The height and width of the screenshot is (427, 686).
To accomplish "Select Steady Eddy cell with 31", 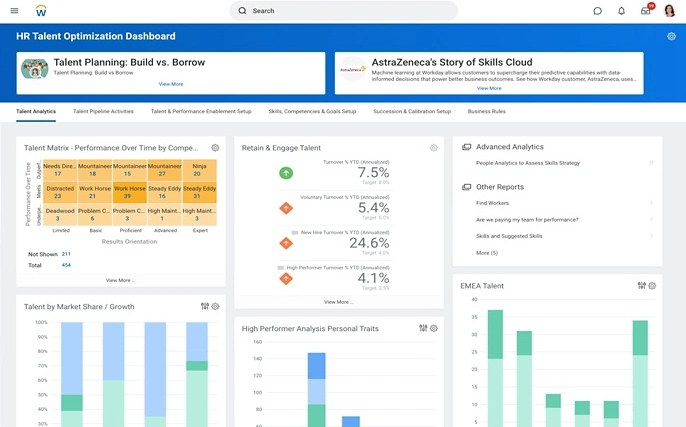I will 199,192.
